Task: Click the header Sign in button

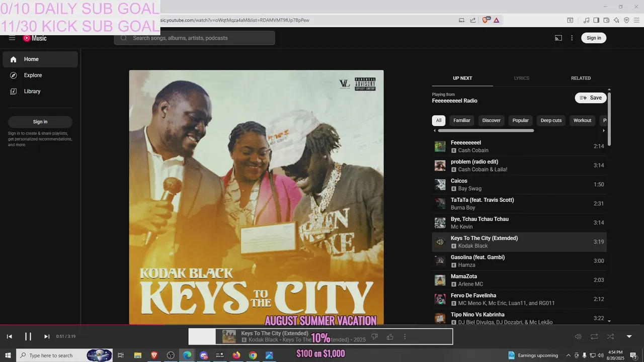Action: tap(594, 38)
